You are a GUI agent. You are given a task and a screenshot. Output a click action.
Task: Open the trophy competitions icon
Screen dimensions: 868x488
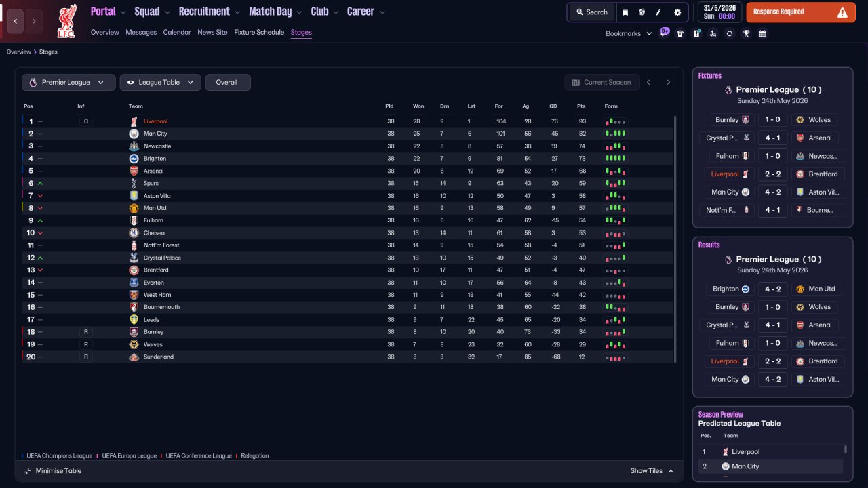(746, 33)
